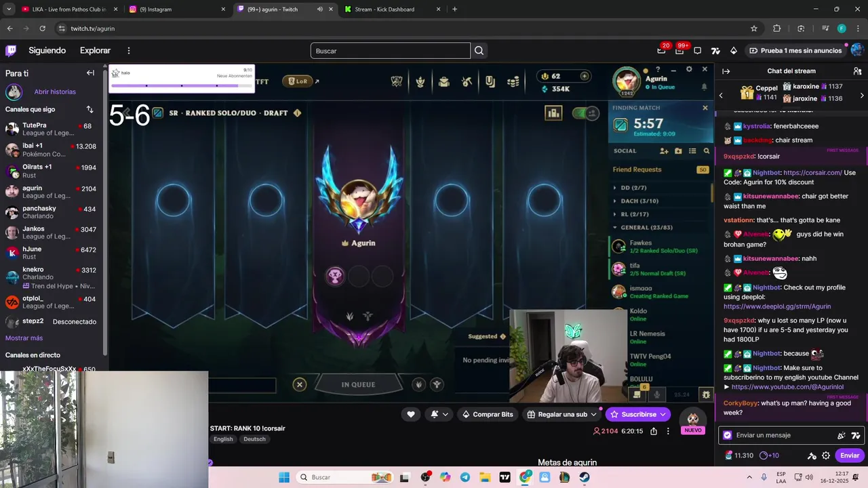The image size is (868, 488).
Task: Open stream options three-dot menu
Action: 668,431
